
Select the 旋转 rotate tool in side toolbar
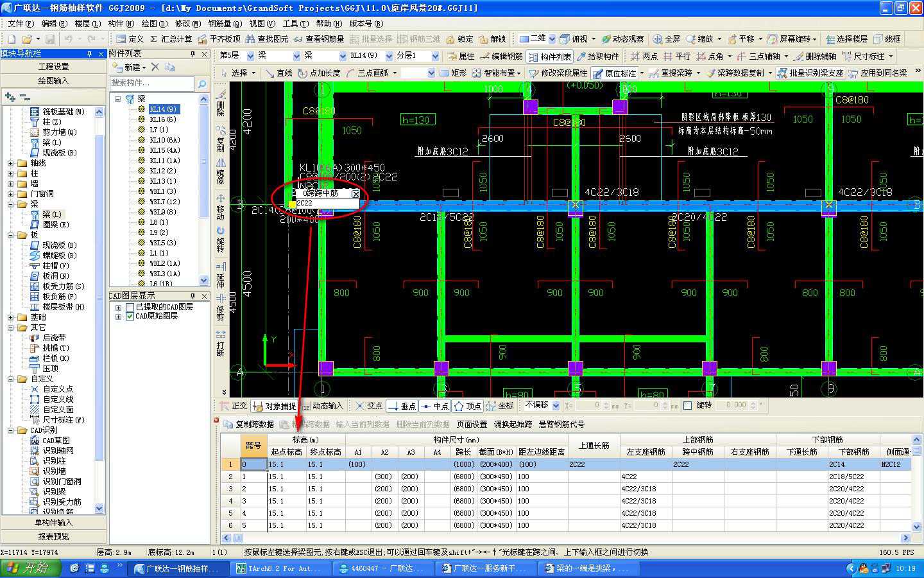(x=221, y=240)
